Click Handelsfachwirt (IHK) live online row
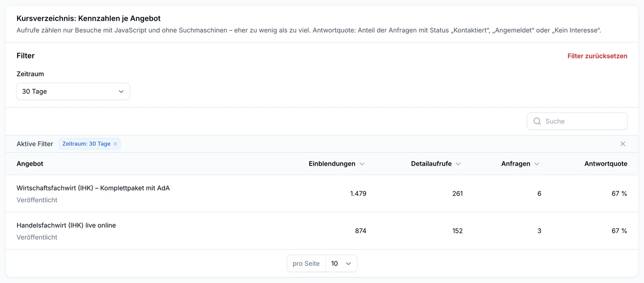 322,231
